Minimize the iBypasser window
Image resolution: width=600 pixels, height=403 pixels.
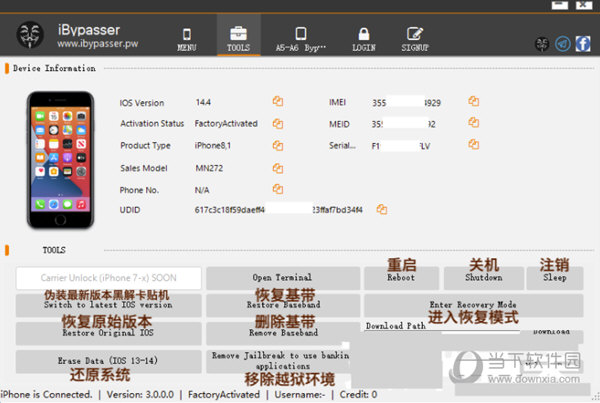pos(559,5)
